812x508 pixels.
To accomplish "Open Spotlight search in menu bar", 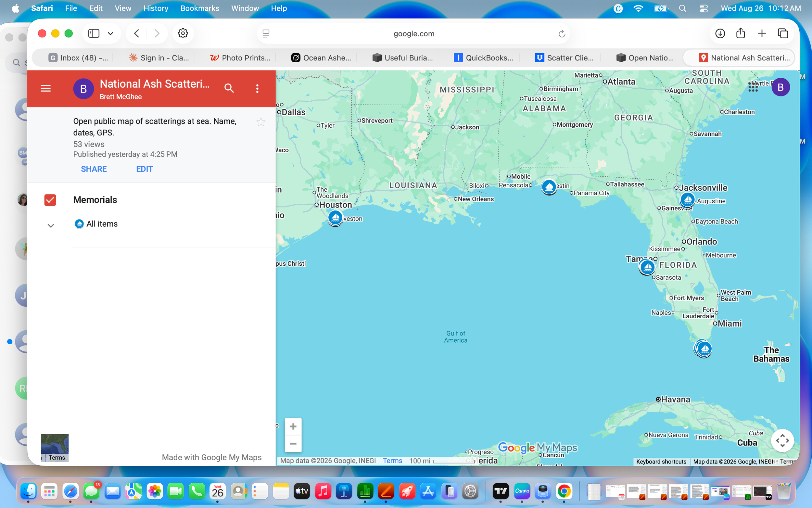I will tap(682, 8).
